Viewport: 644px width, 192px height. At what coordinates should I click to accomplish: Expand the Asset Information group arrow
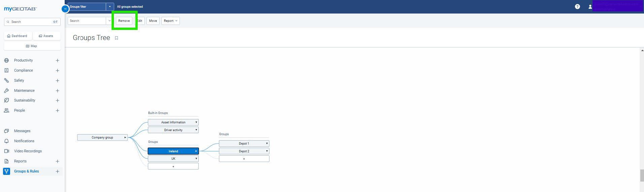tap(196, 122)
